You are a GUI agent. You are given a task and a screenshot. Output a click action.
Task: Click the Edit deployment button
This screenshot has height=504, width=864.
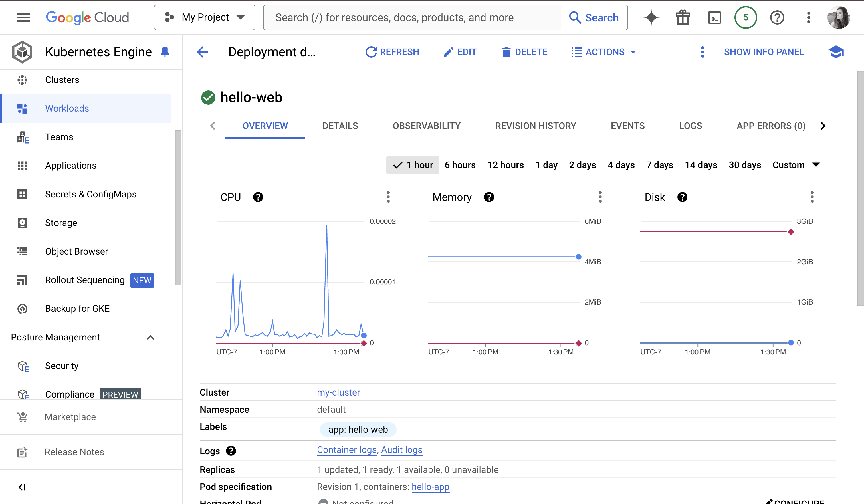pyautogui.click(x=460, y=52)
